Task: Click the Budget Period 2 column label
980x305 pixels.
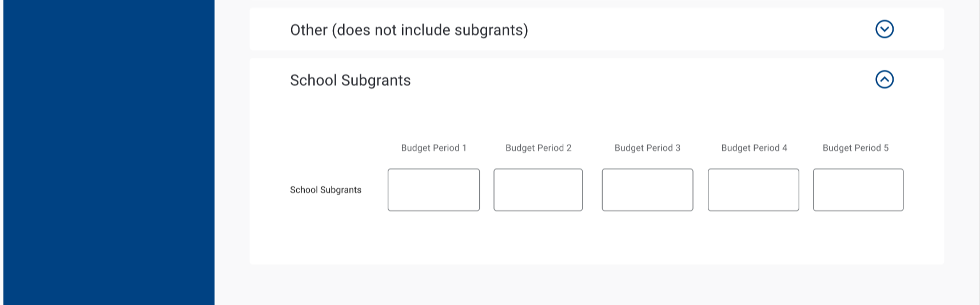Action: coord(538,148)
